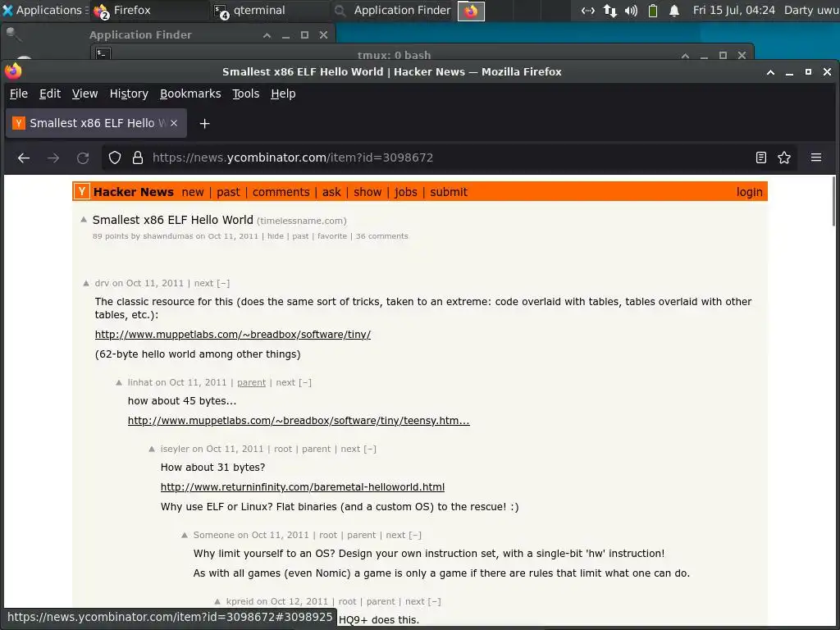
Task: Click the battery indicator tray icon
Action: (652, 10)
